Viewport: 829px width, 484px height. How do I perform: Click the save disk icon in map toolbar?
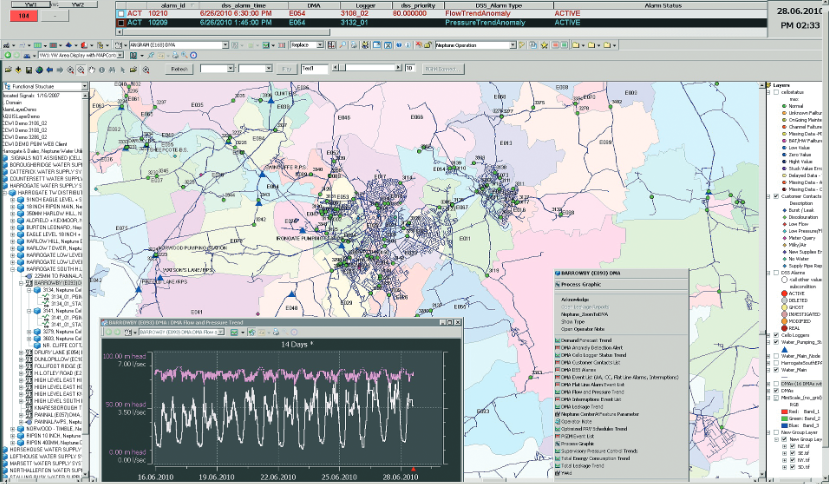[x=29, y=69]
